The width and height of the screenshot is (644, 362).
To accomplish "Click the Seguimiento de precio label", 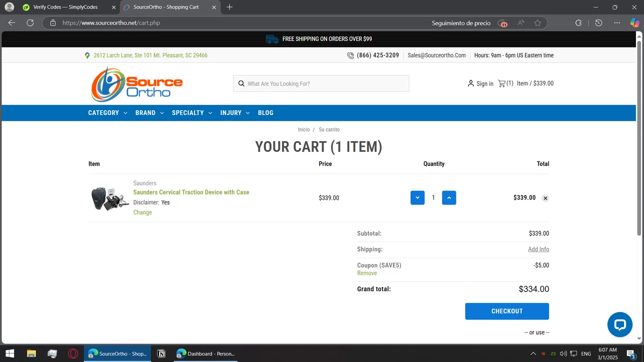I will coord(461,23).
